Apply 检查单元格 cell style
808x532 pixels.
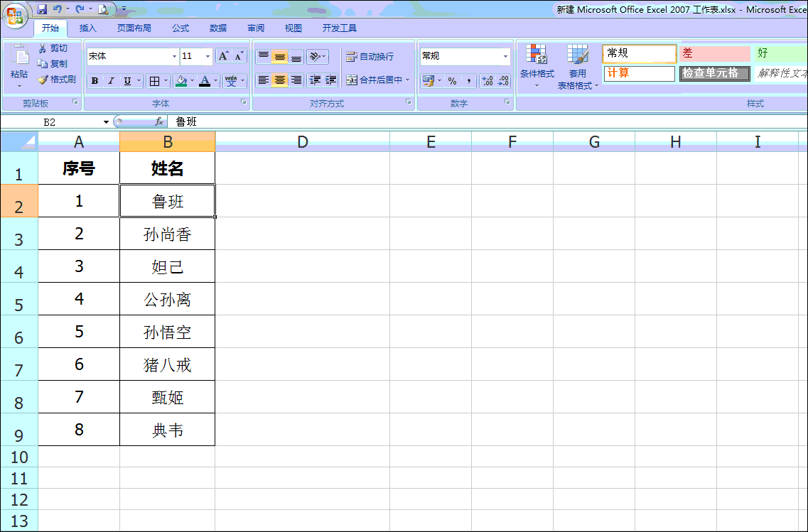pos(714,73)
